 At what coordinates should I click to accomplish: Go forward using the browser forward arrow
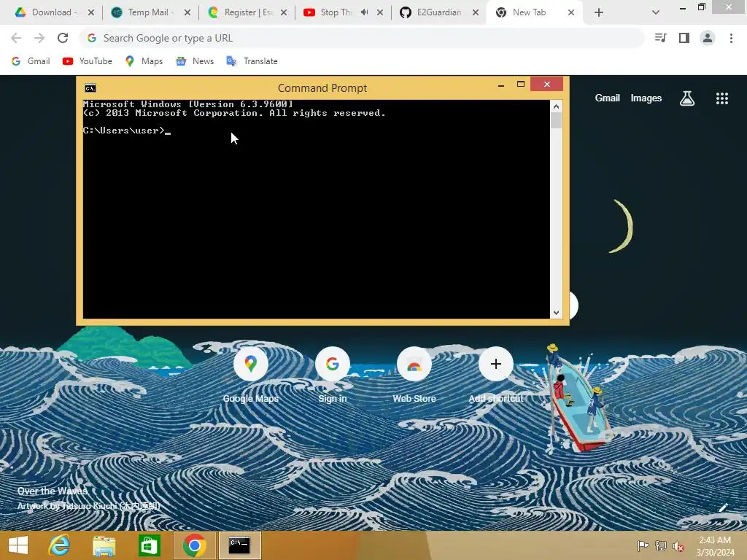coord(39,38)
